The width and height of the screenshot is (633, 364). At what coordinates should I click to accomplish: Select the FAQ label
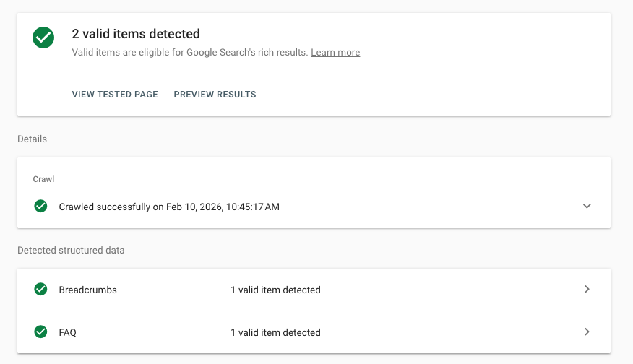[x=67, y=332]
